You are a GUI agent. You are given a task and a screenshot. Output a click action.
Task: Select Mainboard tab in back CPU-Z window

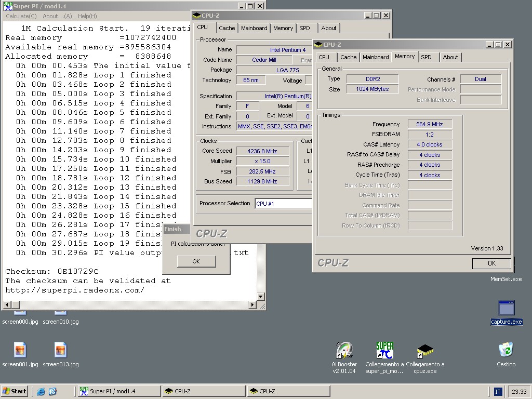tap(254, 28)
